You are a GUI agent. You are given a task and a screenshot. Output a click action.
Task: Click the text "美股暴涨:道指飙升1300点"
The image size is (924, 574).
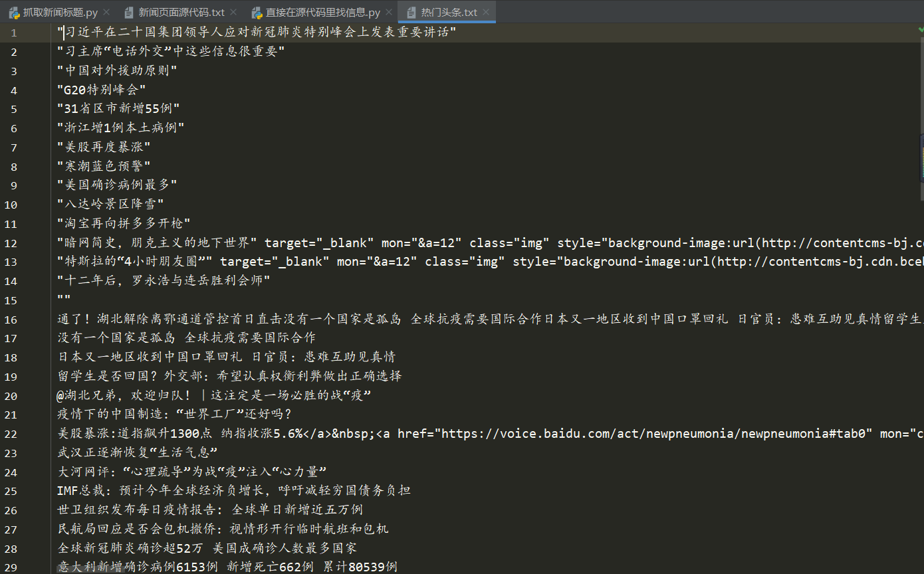tap(135, 434)
